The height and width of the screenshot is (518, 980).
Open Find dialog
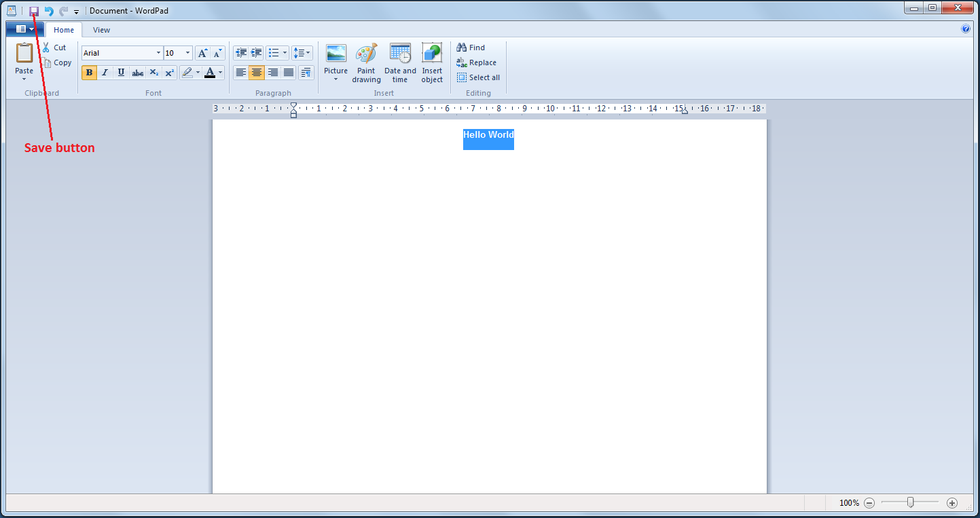coord(471,48)
